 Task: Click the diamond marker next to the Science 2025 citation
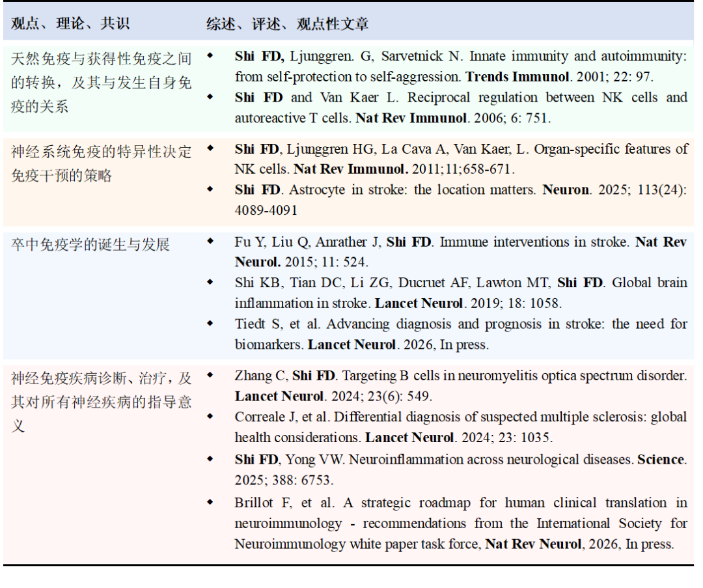212,460
